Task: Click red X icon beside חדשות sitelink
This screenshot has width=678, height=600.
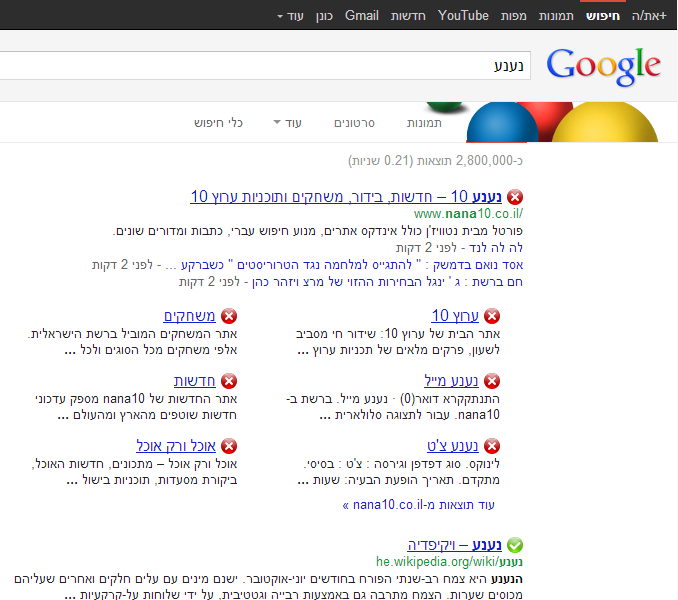Action: tap(229, 381)
